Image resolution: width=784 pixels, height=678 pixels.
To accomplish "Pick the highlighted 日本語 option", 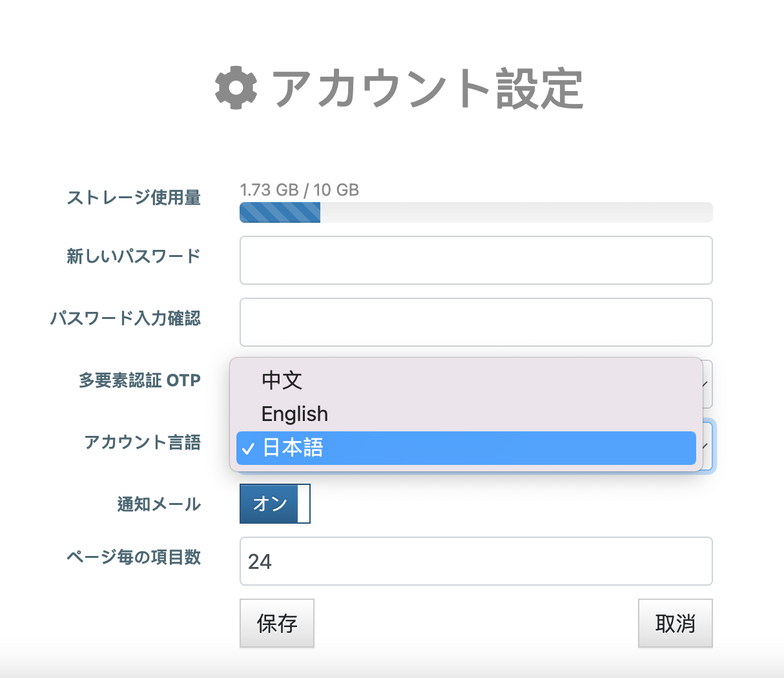I will click(x=465, y=448).
